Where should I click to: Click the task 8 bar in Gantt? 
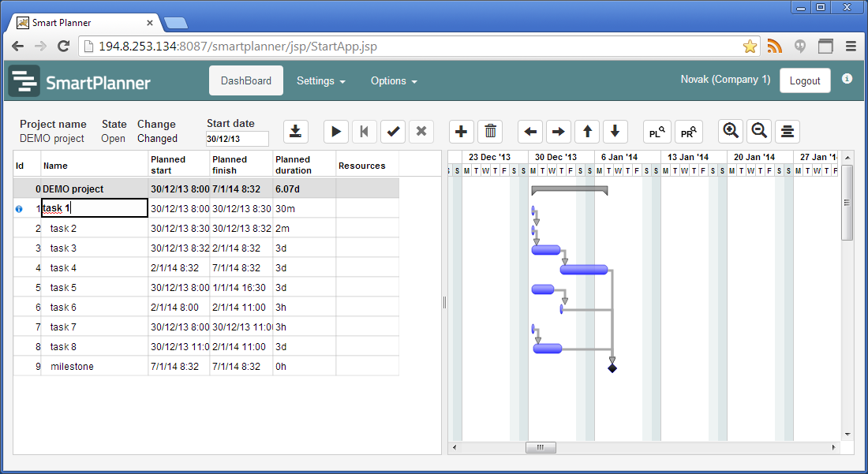548,349
